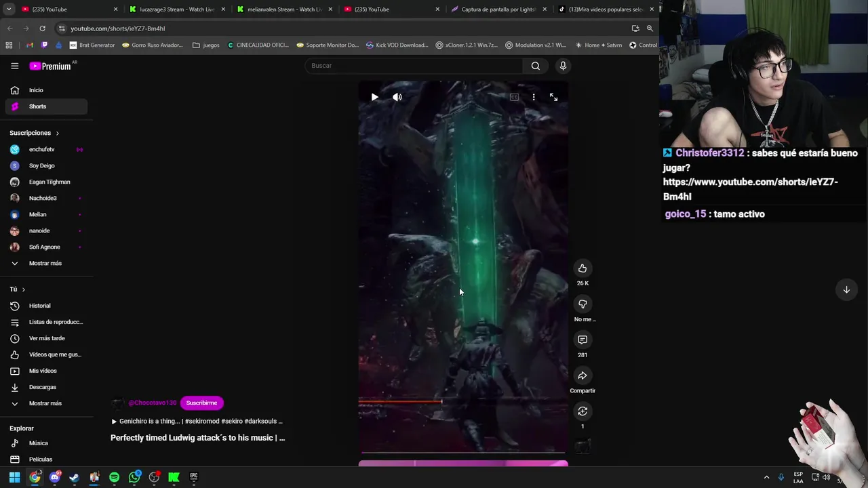Open the Windows Start menu
The width and height of the screenshot is (868, 488).
[x=14, y=477]
